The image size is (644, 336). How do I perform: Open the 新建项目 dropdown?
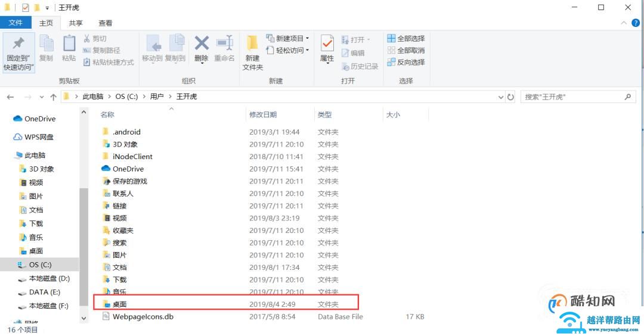pyautogui.click(x=287, y=38)
